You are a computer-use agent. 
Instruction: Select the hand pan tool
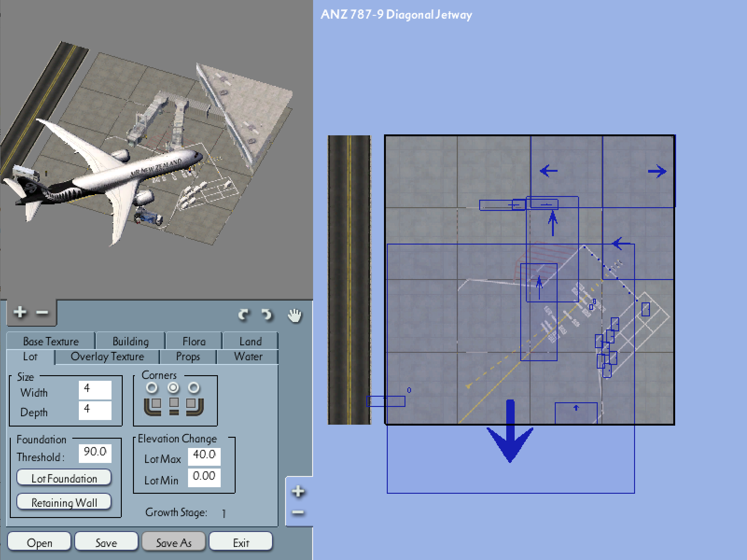coord(294,315)
